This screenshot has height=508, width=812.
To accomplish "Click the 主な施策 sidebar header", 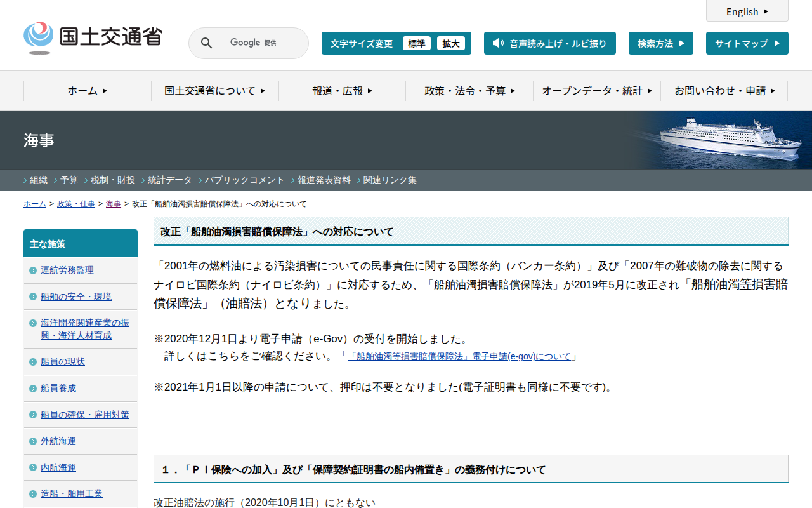I will (x=81, y=243).
